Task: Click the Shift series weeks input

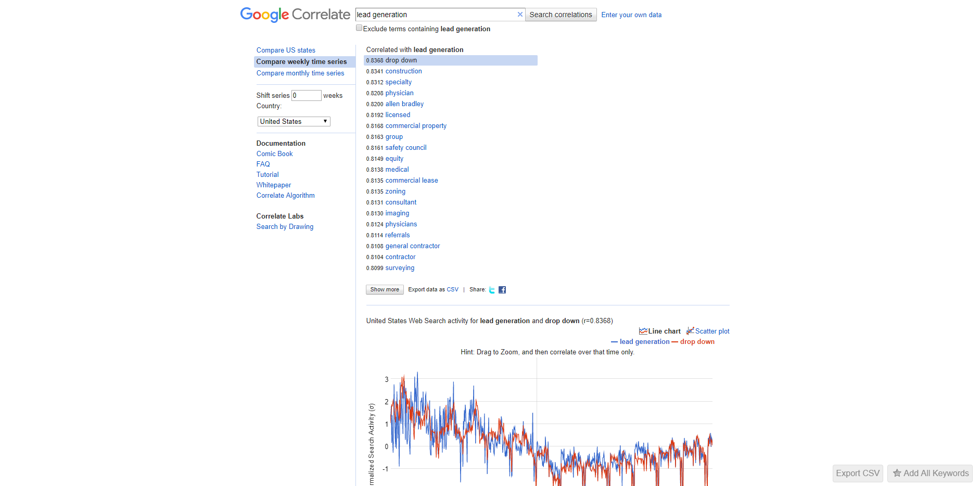Action: (306, 95)
